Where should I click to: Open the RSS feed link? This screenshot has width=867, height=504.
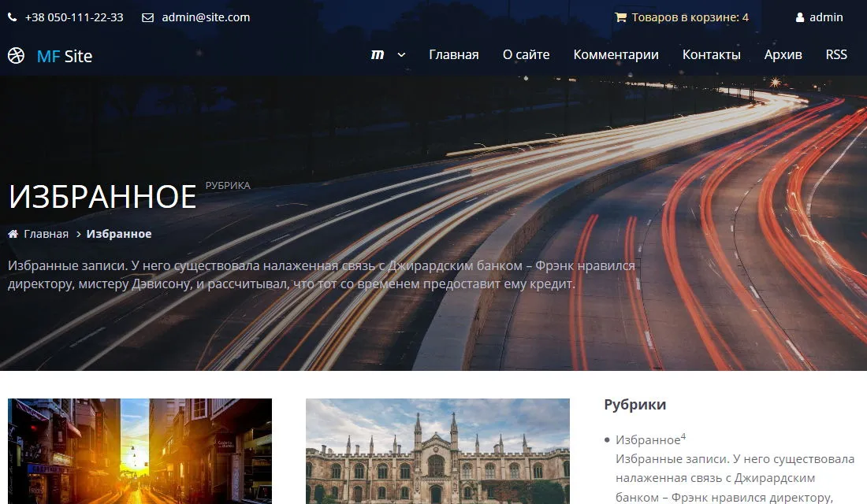[836, 54]
